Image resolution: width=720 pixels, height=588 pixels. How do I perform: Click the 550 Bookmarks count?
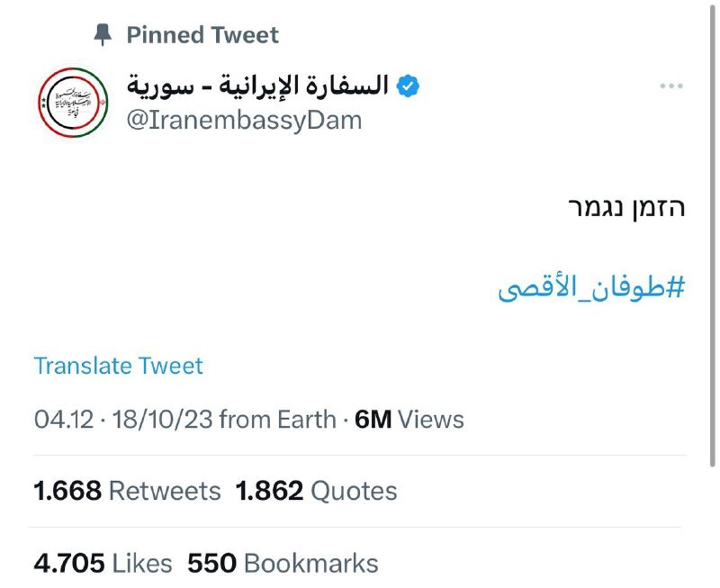[x=283, y=563]
